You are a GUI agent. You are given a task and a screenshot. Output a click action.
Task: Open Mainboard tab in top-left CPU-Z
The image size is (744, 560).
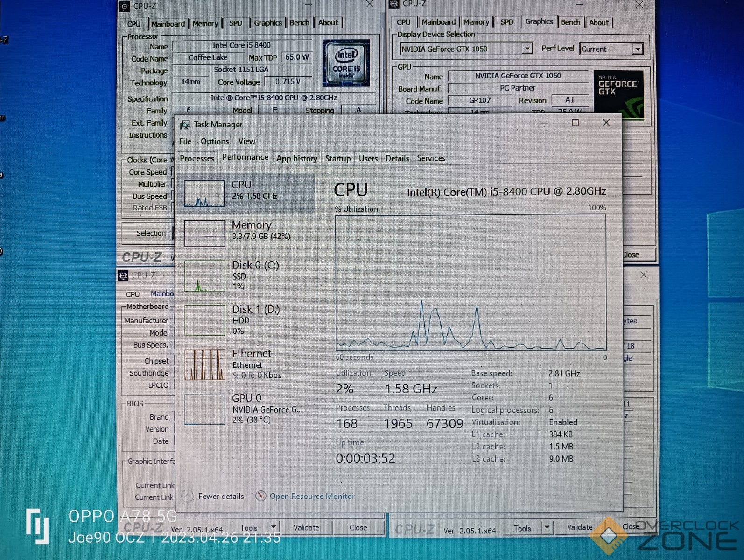click(168, 24)
